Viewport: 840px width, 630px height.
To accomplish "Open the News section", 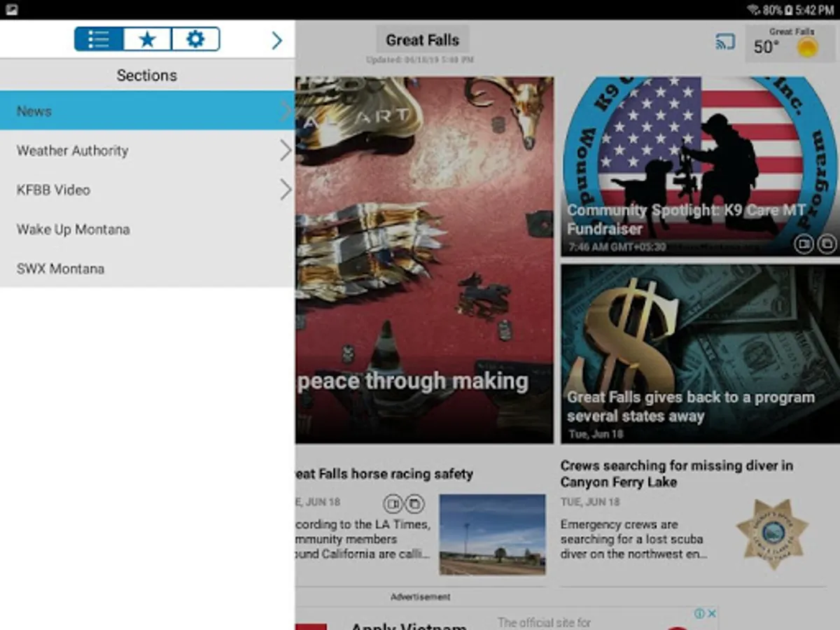I will point(147,111).
